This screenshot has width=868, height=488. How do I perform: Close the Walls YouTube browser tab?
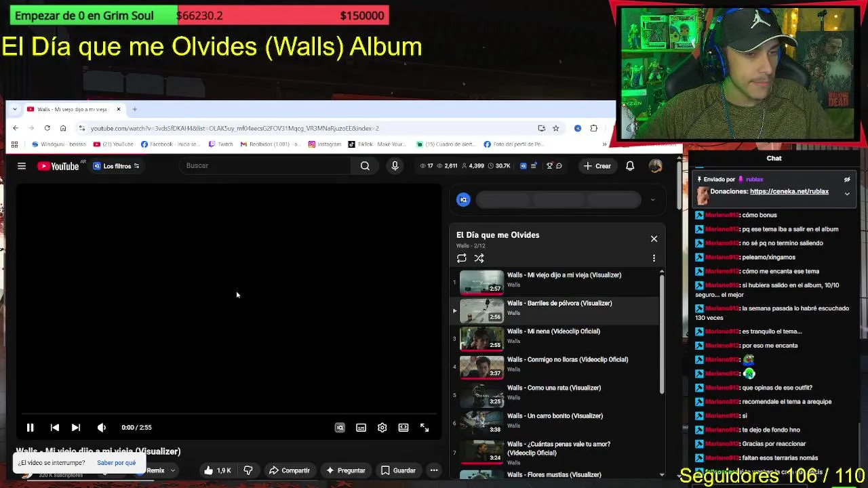pos(119,109)
